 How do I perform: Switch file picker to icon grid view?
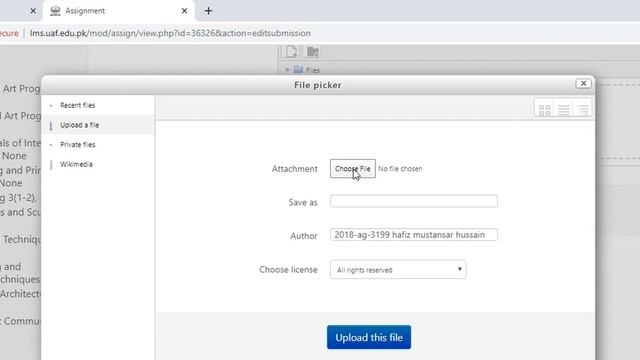point(544,110)
